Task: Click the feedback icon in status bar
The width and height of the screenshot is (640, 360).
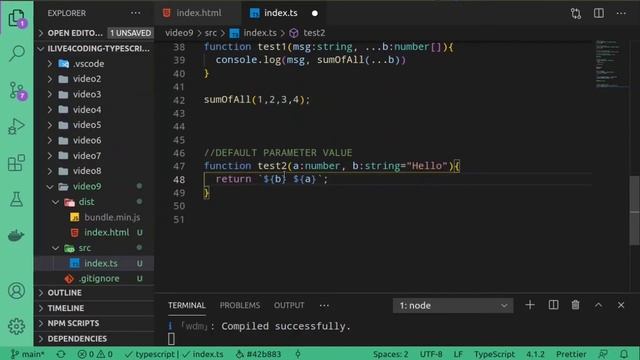Action: pyautogui.click(x=603, y=354)
